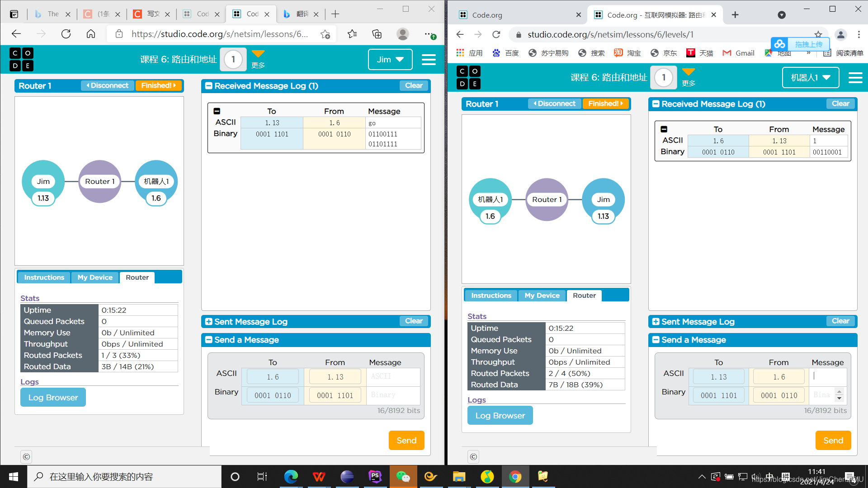Open Chrome hamburger menu in right Code.org header
This screenshot has height=488, width=868.
(855, 78)
